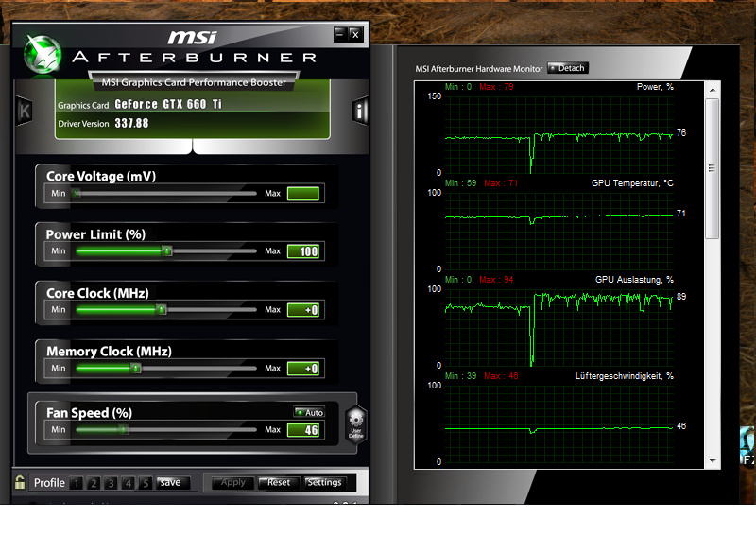Select profile slot 1
Screen dimensions: 756x552
(77, 483)
